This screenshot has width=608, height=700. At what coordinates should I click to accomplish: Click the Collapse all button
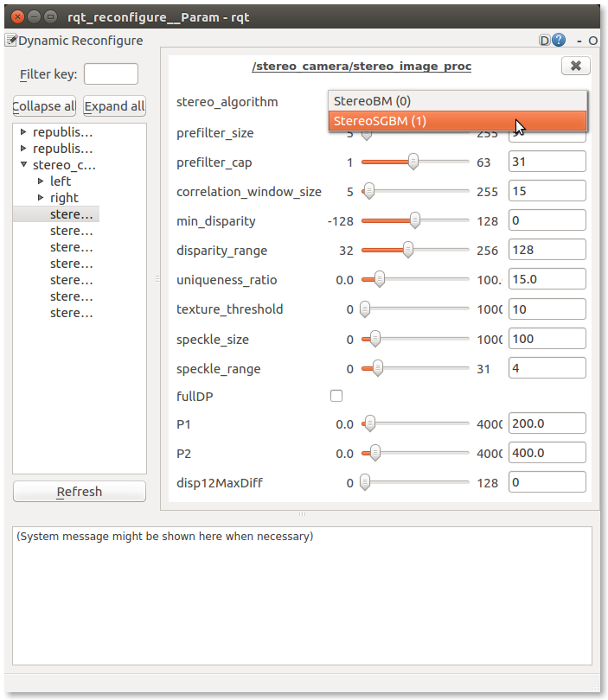(44, 106)
